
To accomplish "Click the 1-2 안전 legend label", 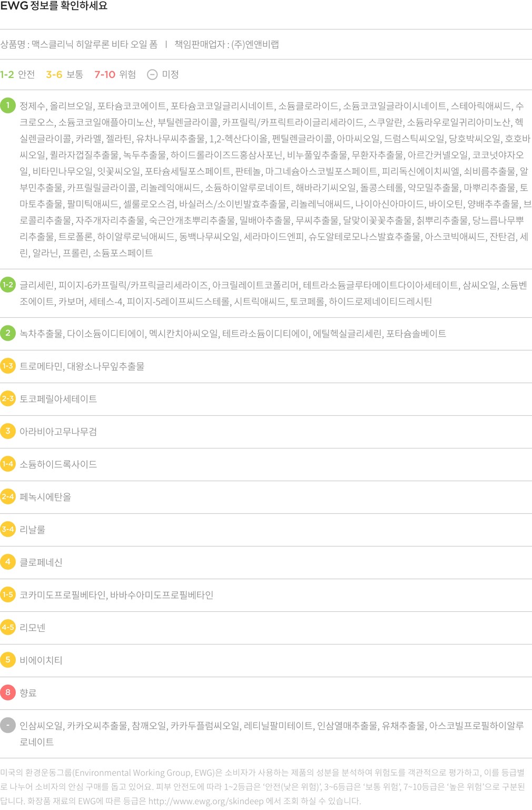I will pos(17,74).
